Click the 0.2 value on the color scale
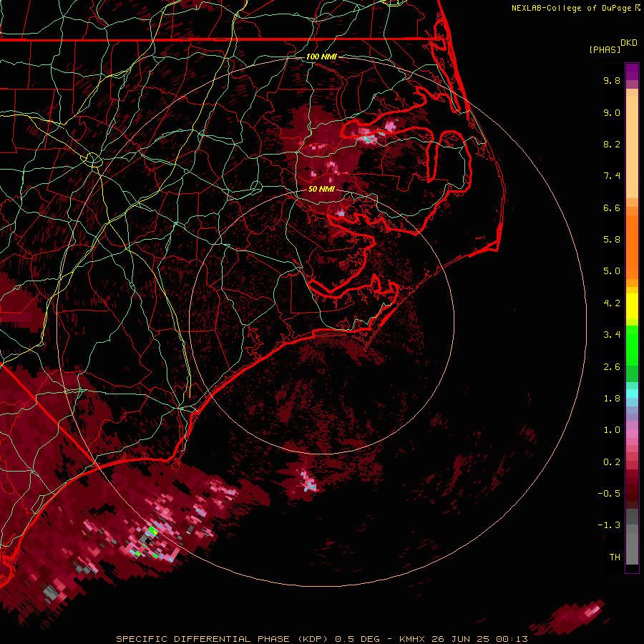The width and height of the screenshot is (644, 644). (612, 462)
